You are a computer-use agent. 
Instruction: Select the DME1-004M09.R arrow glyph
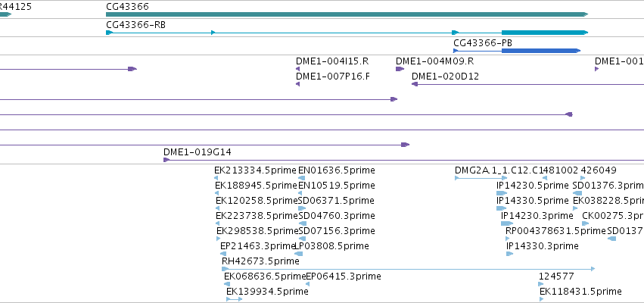tap(400, 69)
